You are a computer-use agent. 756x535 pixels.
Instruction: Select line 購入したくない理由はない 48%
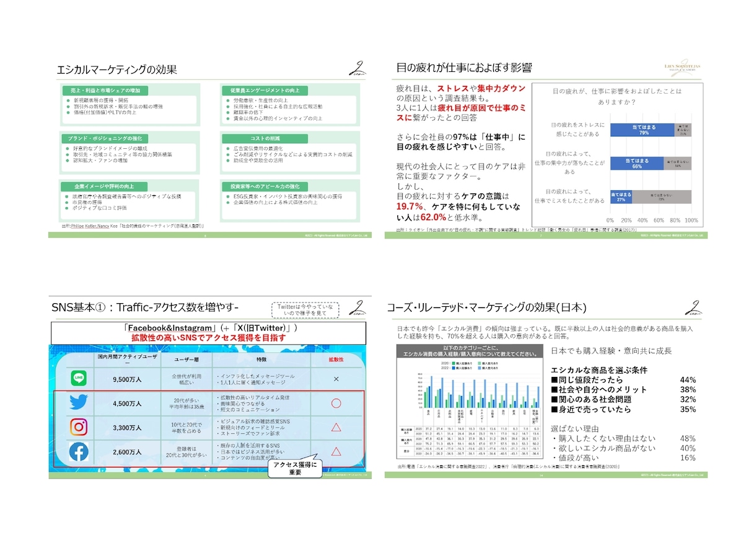pos(623,438)
